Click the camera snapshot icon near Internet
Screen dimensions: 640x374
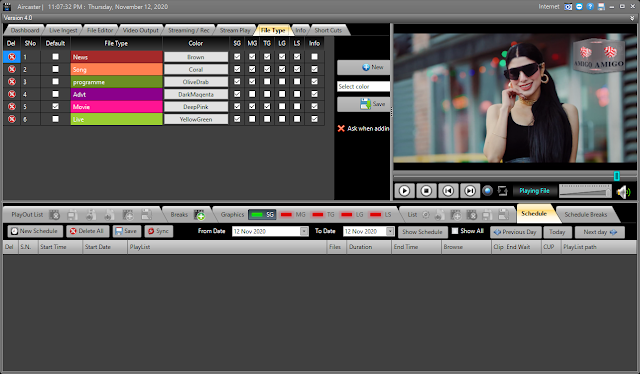pos(568,7)
